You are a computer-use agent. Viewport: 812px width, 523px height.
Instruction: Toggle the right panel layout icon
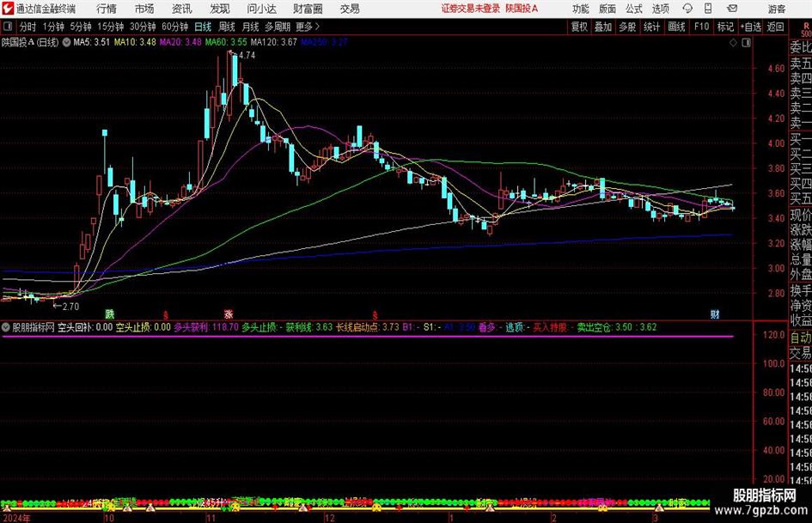(x=746, y=42)
